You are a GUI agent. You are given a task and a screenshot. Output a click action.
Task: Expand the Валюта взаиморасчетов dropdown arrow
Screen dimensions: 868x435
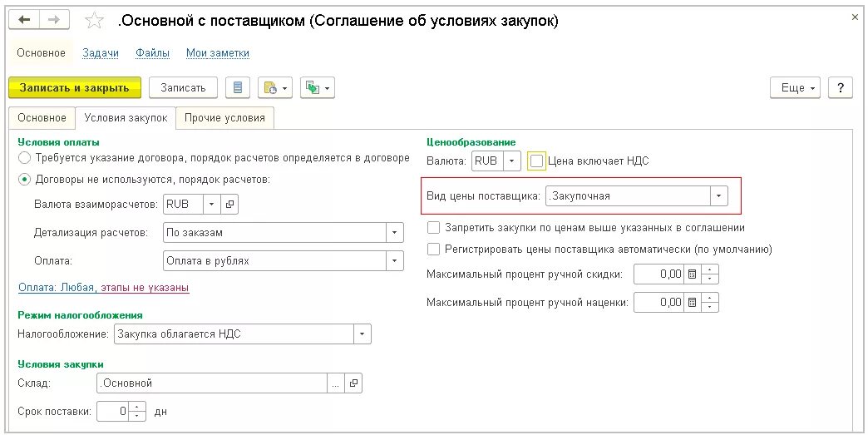coord(211,205)
